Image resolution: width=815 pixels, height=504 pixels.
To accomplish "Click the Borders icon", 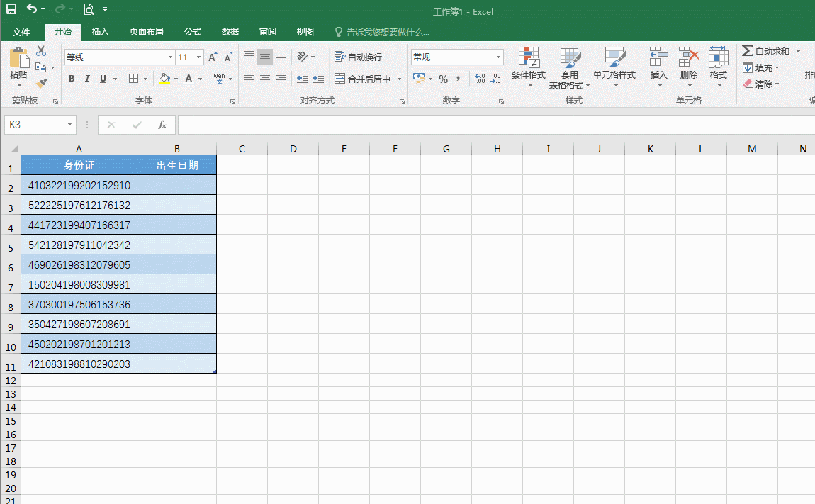I will 133,79.
